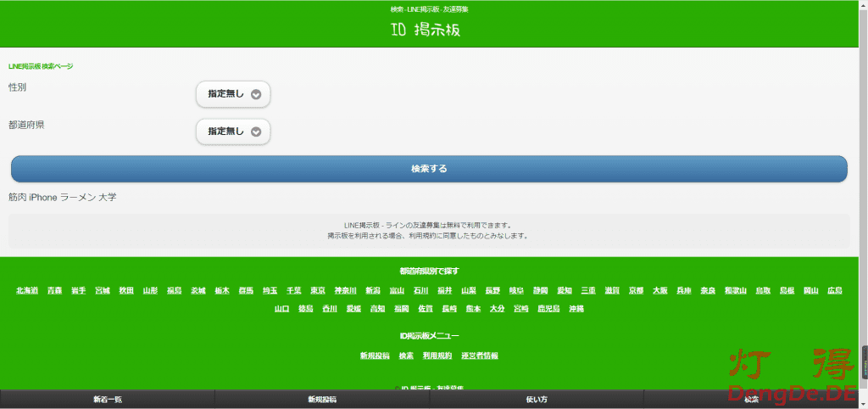Open the 使い方 bottom tab
The width and height of the screenshot is (868, 409).
537,400
